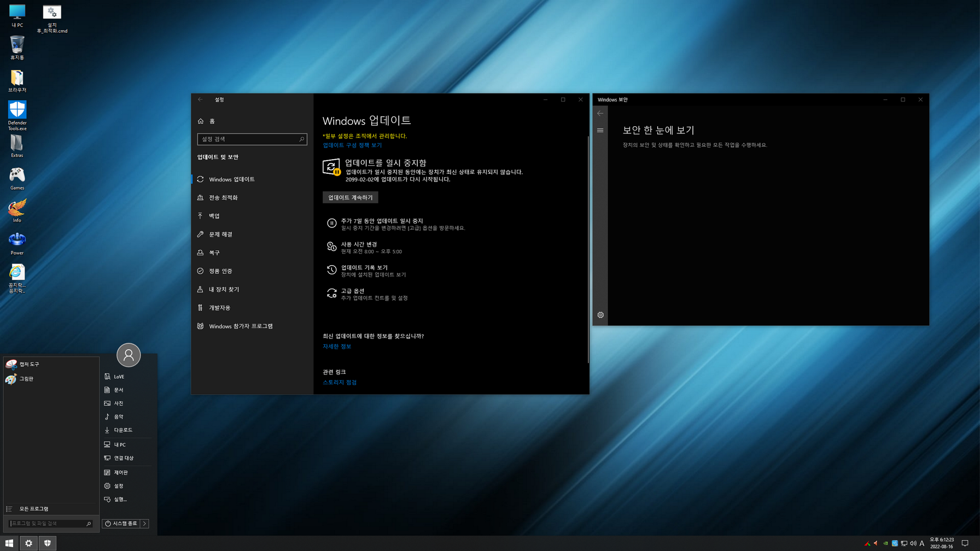980x551 pixels.
Task: Open 그림판 from Start menu
Action: [51, 379]
